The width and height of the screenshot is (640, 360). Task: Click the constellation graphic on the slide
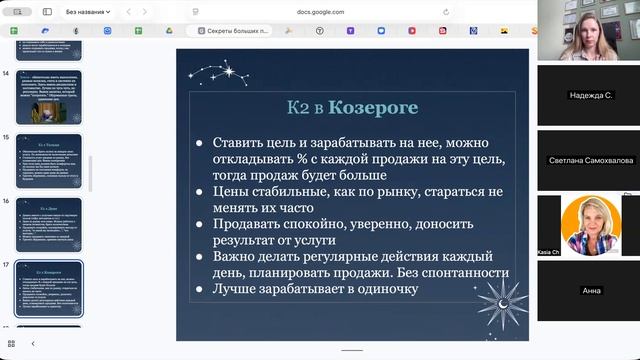pyautogui.click(x=219, y=73)
